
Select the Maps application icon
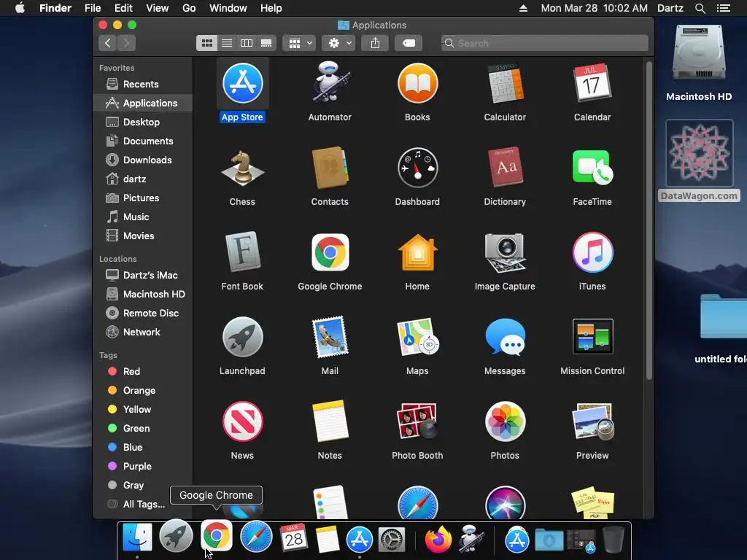(417, 337)
